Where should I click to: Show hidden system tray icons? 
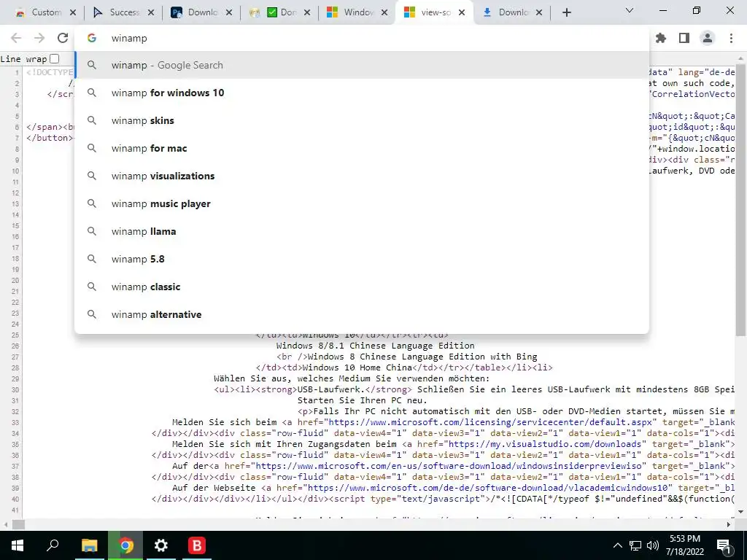(x=617, y=545)
